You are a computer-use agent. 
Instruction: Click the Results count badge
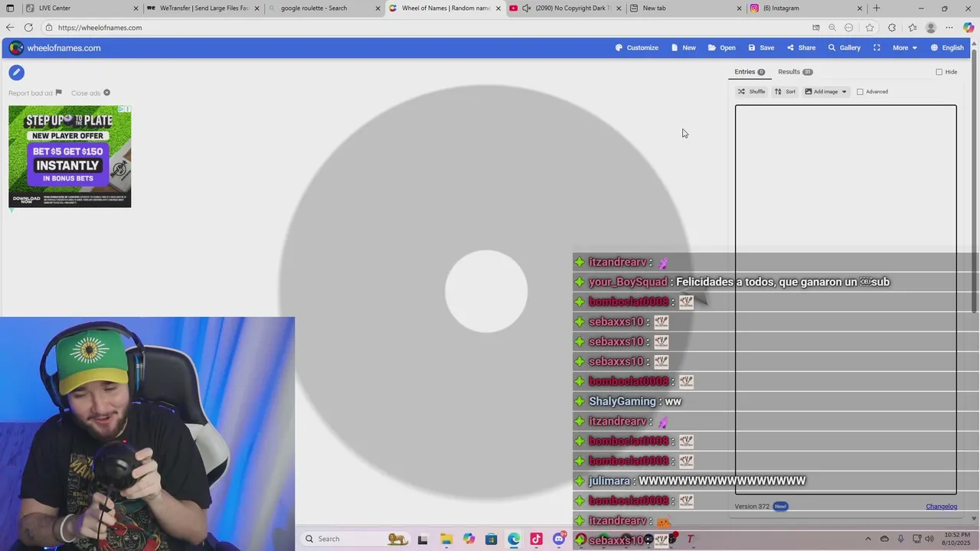tap(807, 72)
